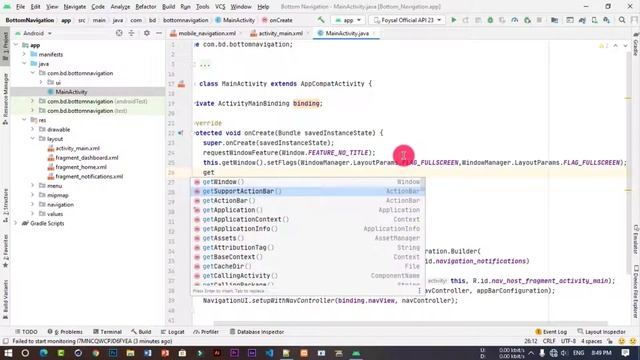Open the profiler gauge icon in toolbar

[515, 20]
